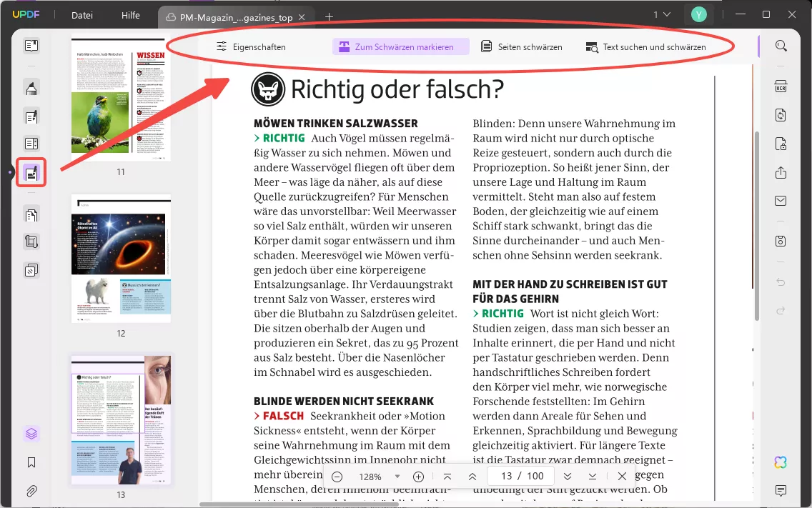Open the Batch/watermark tools icon
Viewport: 812px width, 508px height.
31,270
